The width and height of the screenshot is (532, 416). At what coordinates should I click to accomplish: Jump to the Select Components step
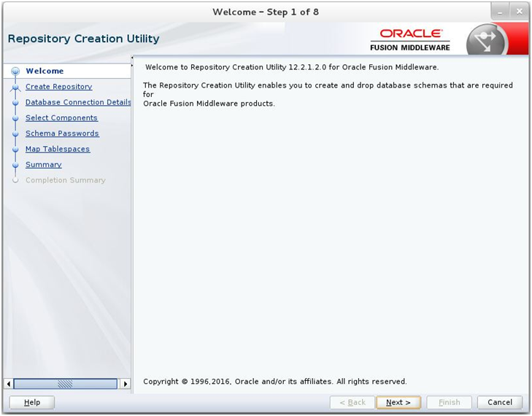point(61,118)
